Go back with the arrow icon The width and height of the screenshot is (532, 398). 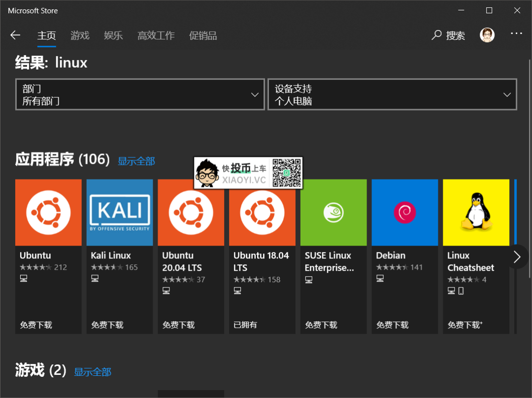tap(15, 35)
